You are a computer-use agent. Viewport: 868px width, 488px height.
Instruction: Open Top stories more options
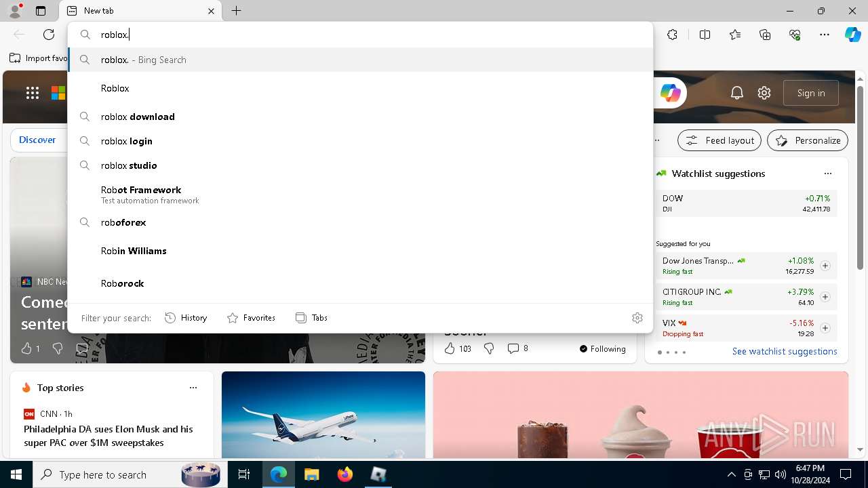coord(193,388)
